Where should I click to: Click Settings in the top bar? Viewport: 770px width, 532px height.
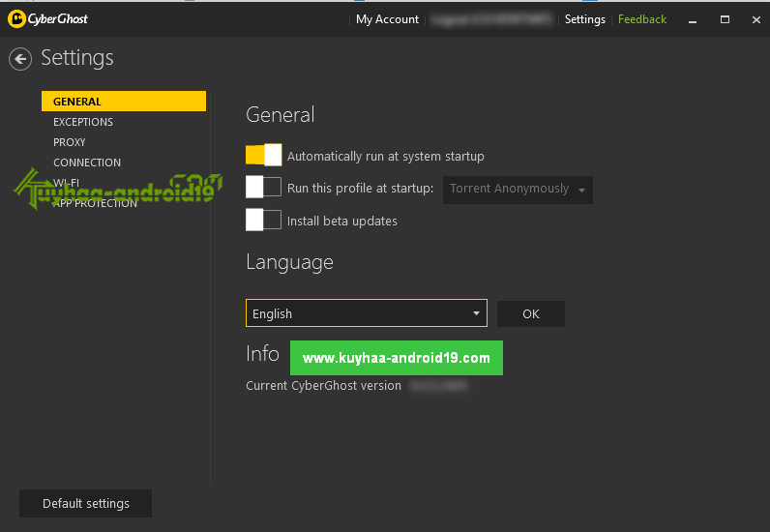[585, 19]
